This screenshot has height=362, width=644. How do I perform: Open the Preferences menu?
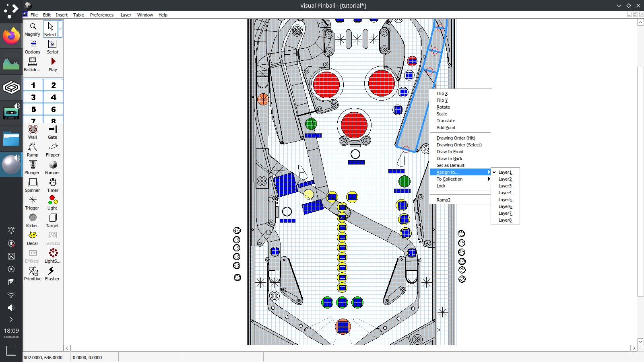102,15
